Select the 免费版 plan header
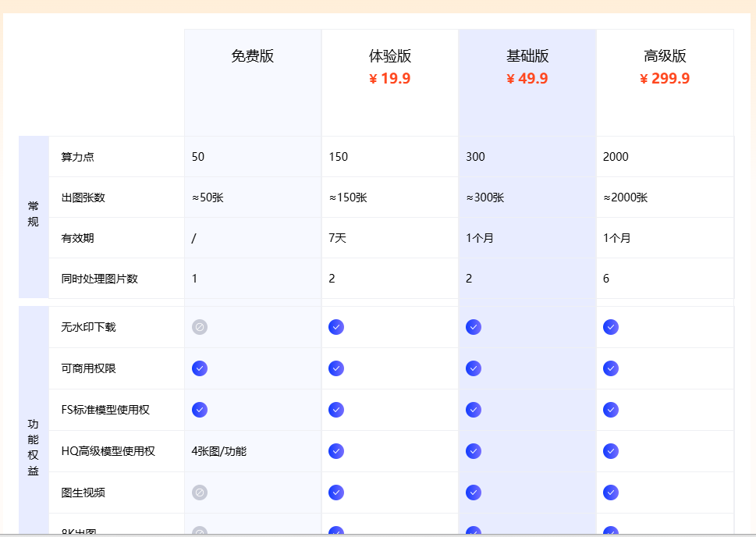Image resolution: width=756 pixels, height=537 pixels. [x=253, y=56]
